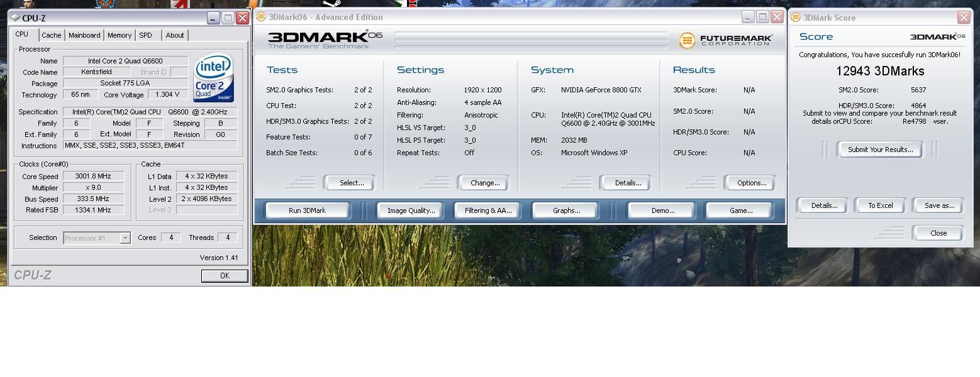Screen dimensions: 980x377
Task: Click the Filtering value Anisotropic
Action: tap(481, 115)
